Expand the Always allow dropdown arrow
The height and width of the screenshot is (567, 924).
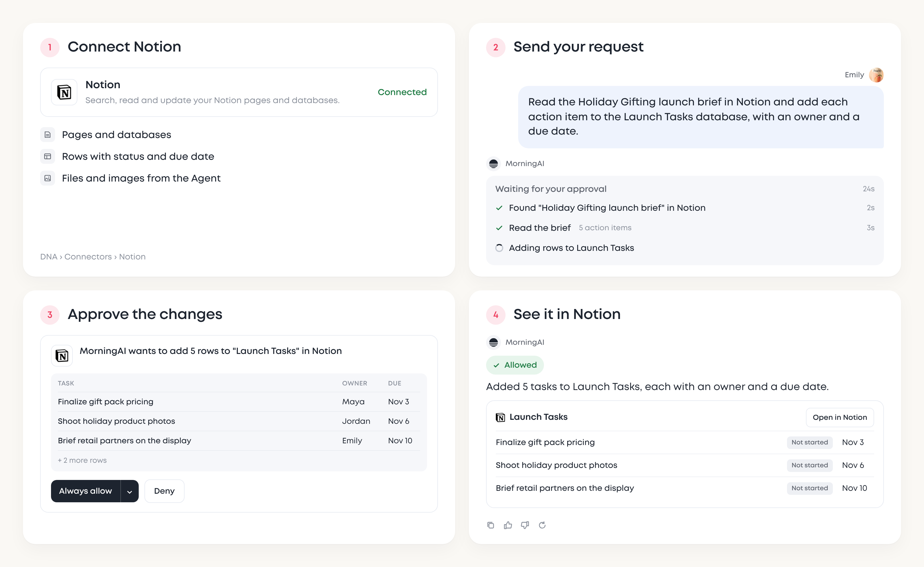point(130,491)
